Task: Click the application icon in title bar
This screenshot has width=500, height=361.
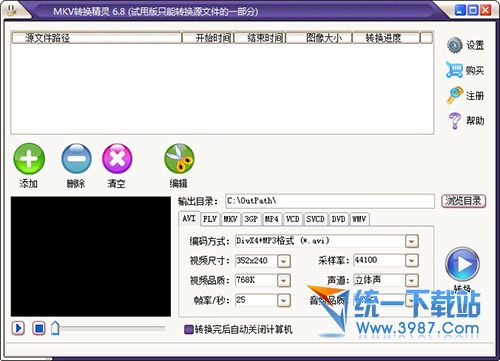Action: click(11, 10)
